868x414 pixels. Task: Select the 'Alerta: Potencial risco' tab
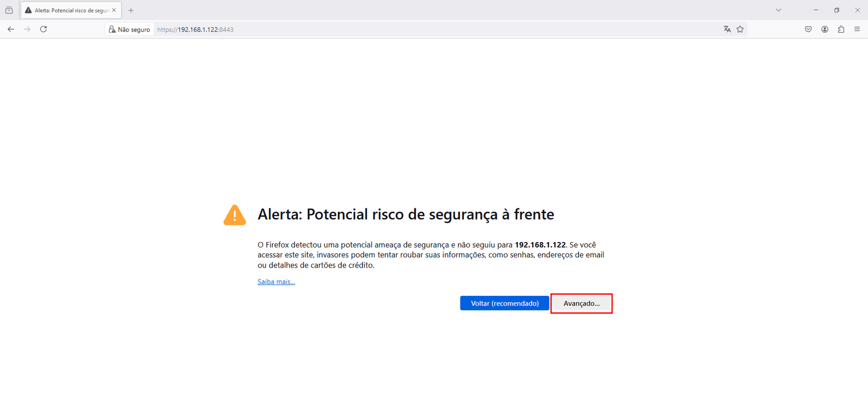coord(68,10)
